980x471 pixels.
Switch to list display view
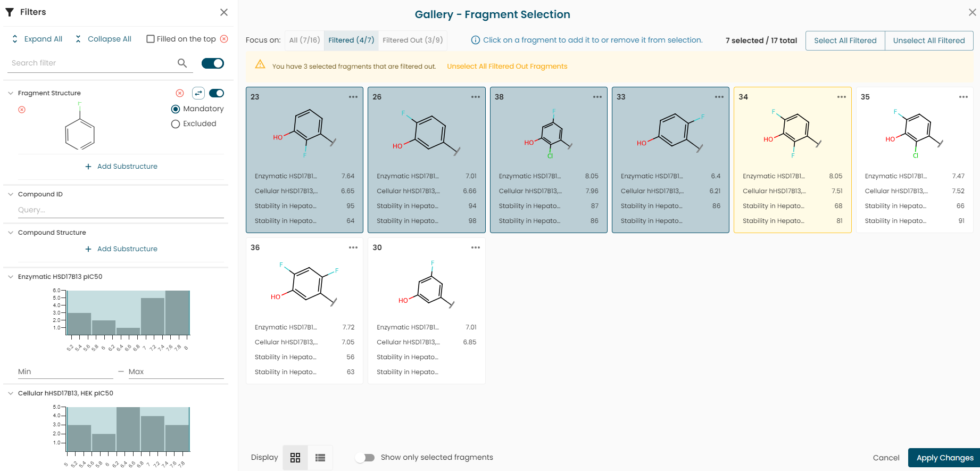pyautogui.click(x=320, y=458)
